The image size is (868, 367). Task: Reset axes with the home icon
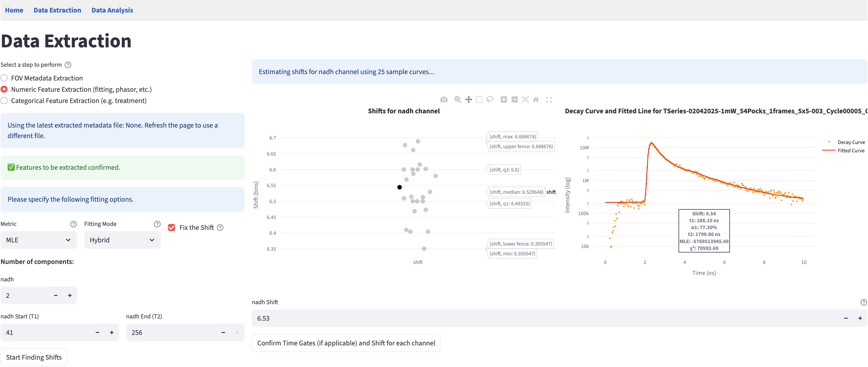[x=536, y=100]
